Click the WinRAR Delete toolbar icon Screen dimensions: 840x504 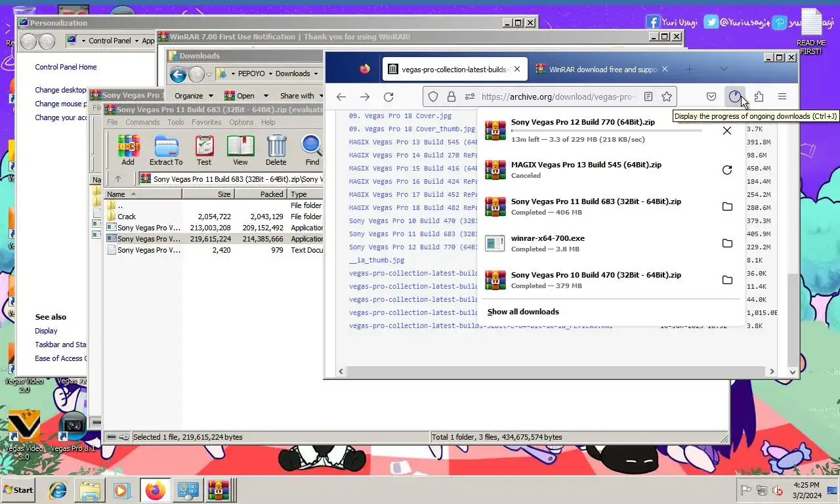[x=276, y=150]
